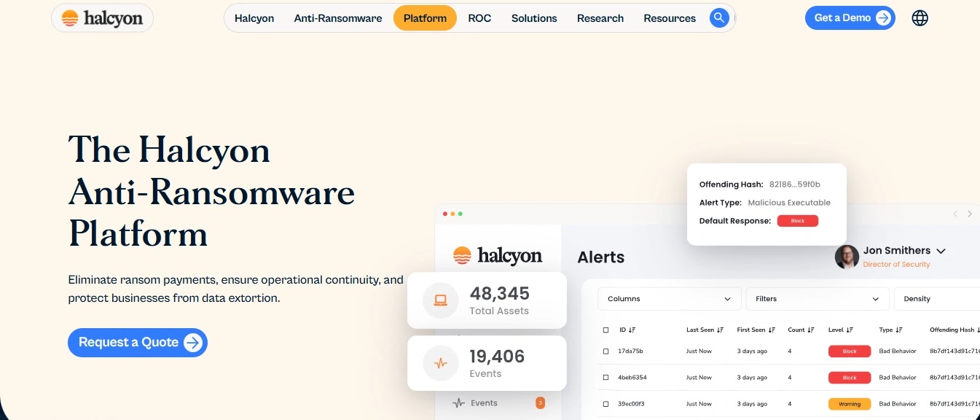Click ID 39ec00f3 cell
Image resolution: width=980 pixels, height=420 pixels.
[631, 404]
